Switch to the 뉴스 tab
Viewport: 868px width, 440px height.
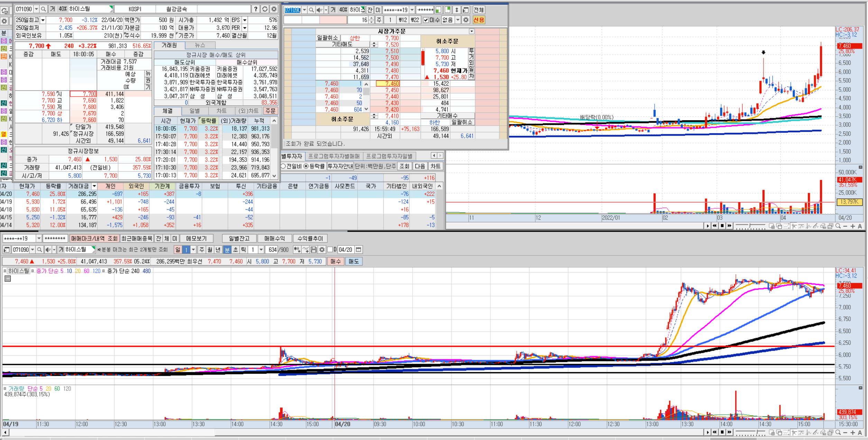pos(200,45)
